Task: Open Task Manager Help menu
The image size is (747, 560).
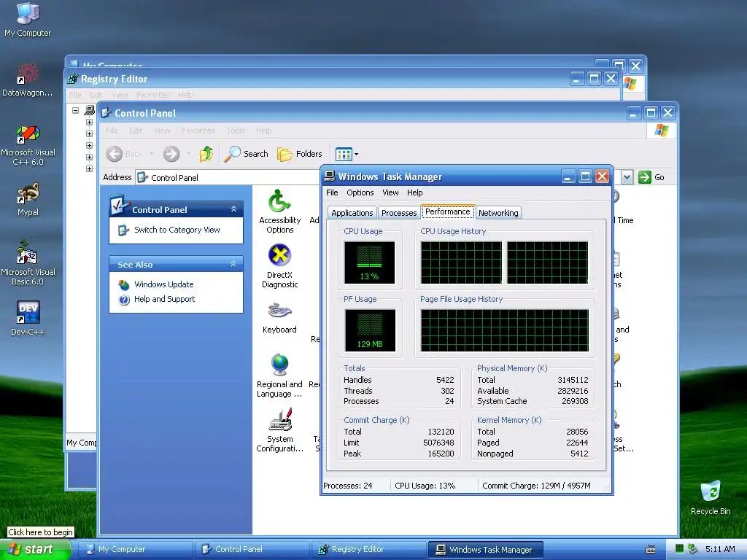Action: (414, 192)
